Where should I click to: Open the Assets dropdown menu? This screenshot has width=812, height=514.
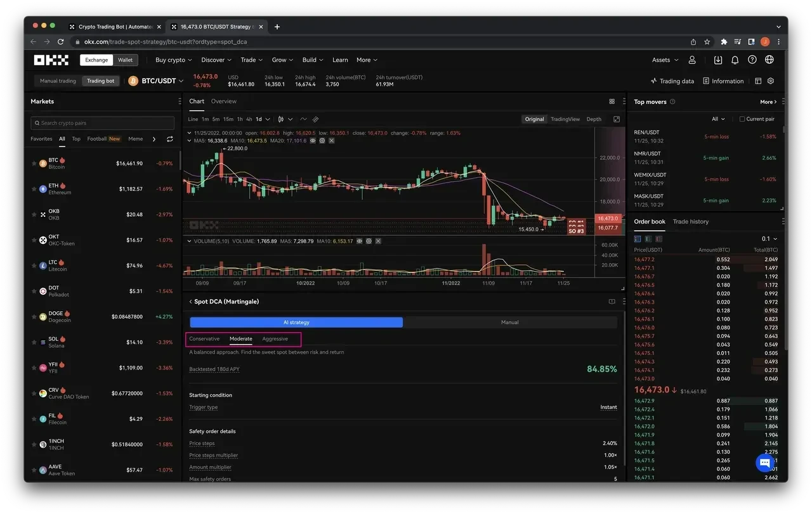click(x=665, y=60)
